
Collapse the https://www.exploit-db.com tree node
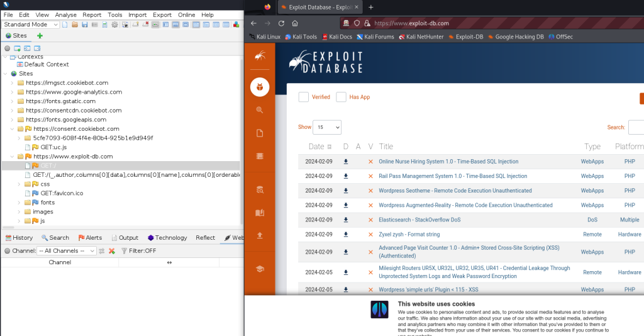[x=12, y=157]
